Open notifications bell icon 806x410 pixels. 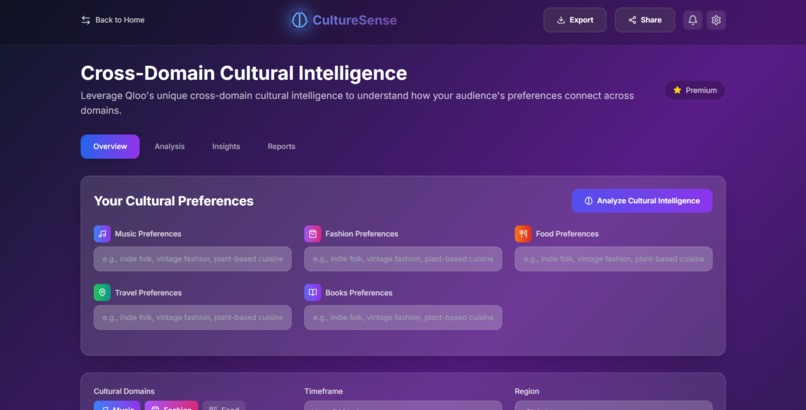point(692,20)
